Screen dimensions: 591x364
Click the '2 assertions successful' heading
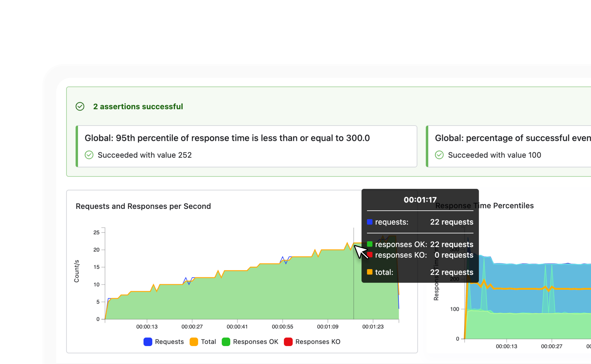(138, 106)
